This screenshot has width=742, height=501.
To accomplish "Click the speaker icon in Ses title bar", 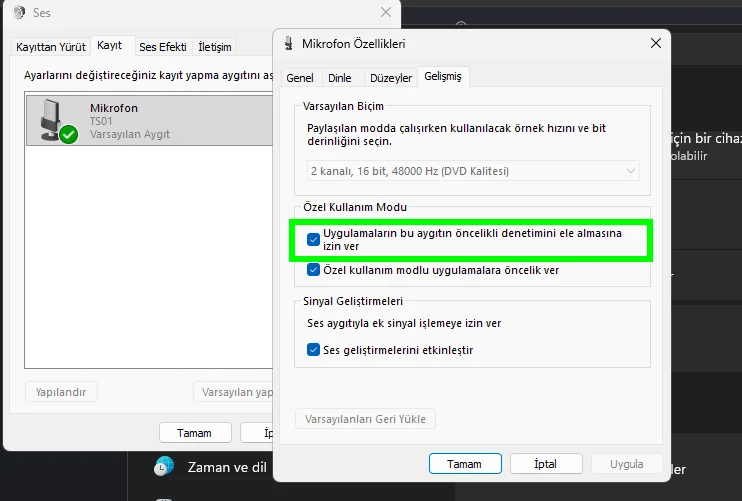I will [x=19, y=12].
